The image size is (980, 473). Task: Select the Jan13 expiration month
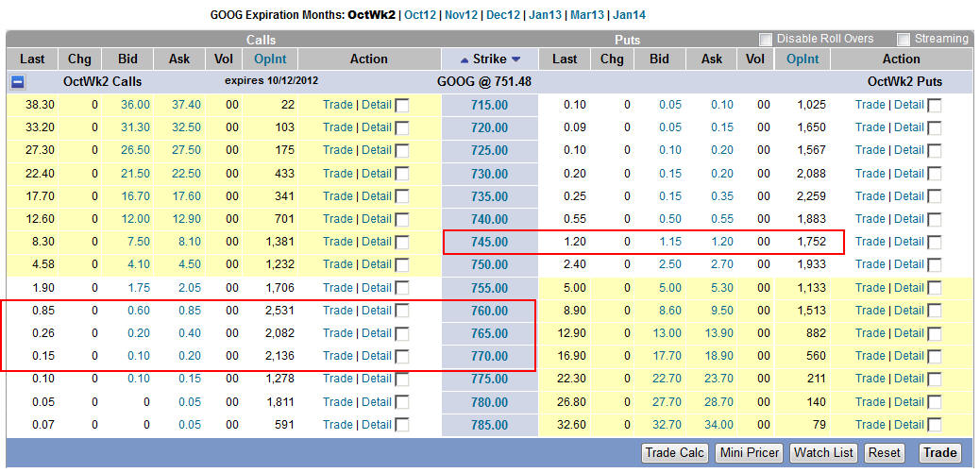pyautogui.click(x=546, y=15)
